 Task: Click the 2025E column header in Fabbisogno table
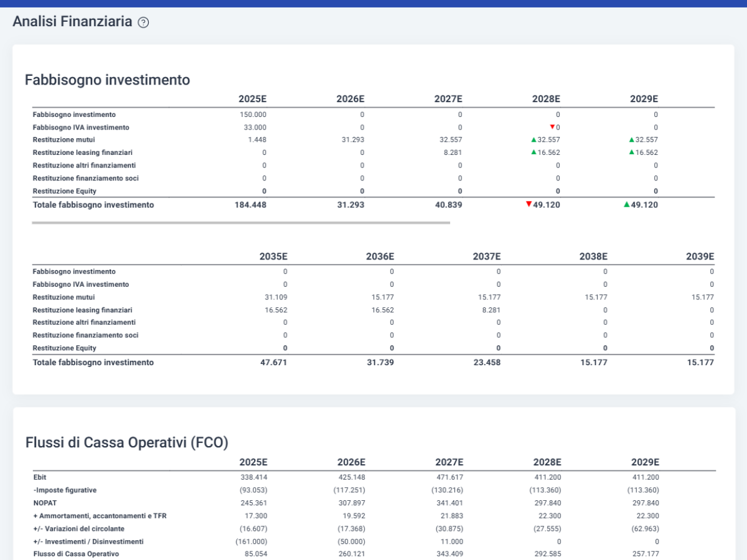[252, 99]
